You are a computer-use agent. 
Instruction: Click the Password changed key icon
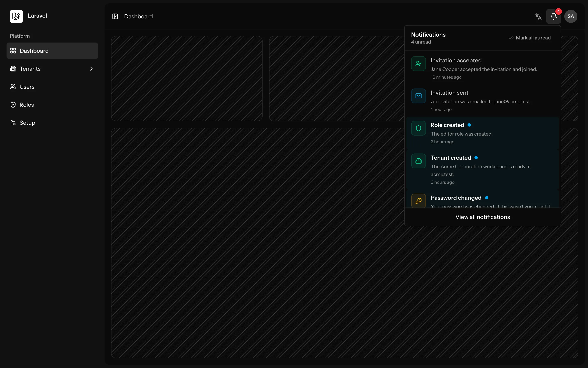pyautogui.click(x=418, y=201)
